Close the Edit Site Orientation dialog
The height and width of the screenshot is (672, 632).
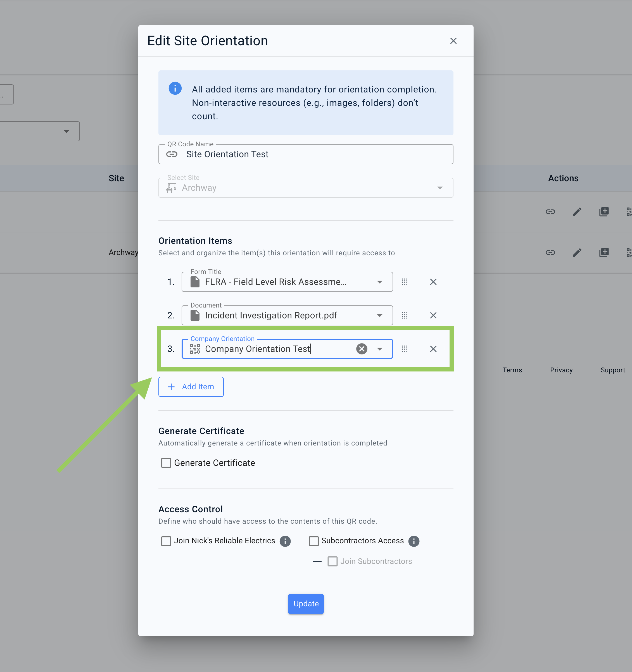[x=453, y=41]
